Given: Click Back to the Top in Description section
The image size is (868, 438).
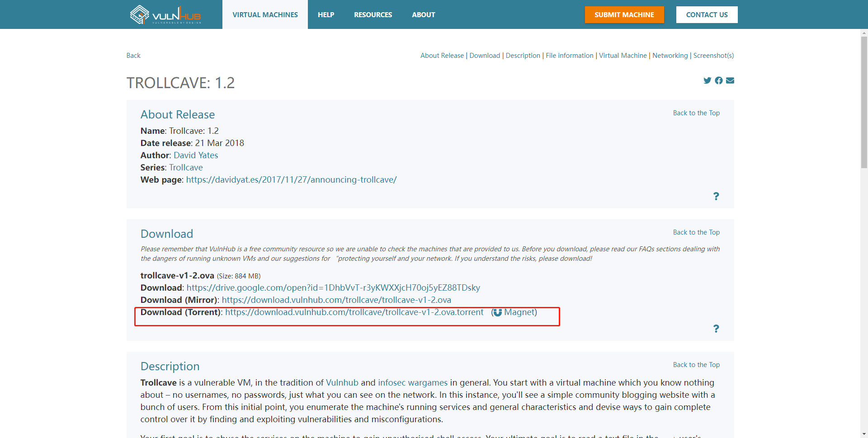Looking at the screenshot, I should coord(696,365).
